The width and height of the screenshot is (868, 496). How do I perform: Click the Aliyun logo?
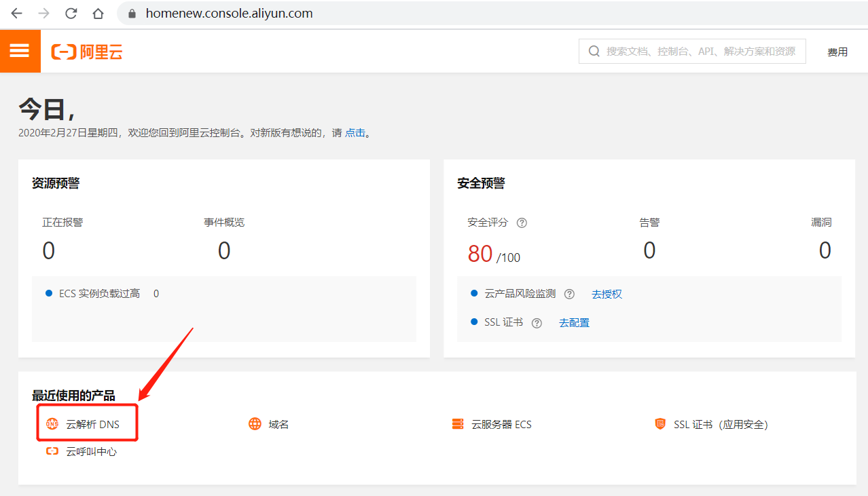pos(87,52)
